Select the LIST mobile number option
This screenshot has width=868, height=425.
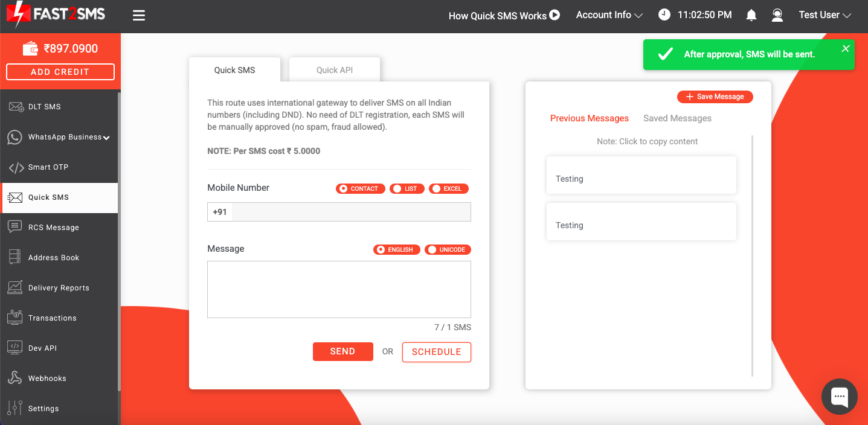click(407, 189)
